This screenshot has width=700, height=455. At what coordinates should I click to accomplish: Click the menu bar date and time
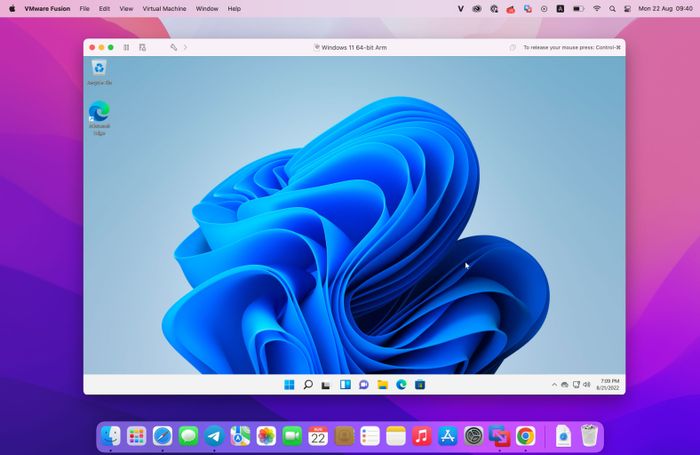665,8
